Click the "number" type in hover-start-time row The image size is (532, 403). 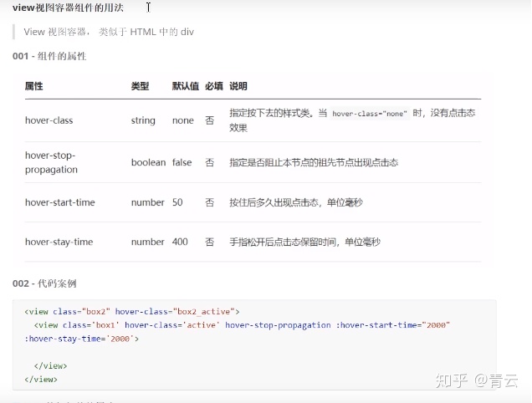(147, 202)
